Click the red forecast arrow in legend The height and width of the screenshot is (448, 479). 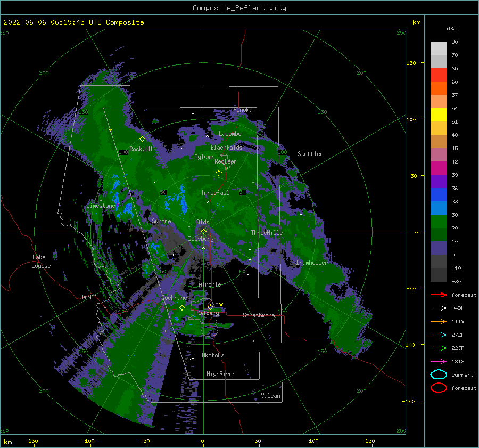click(x=439, y=295)
